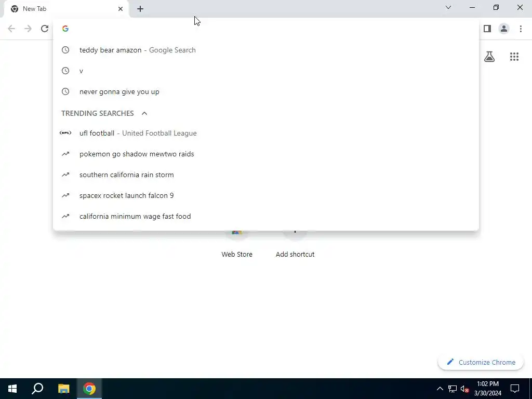Viewport: 532px width, 399px height.
Task: Choose trending search ufl football
Action: pyautogui.click(x=266, y=133)
